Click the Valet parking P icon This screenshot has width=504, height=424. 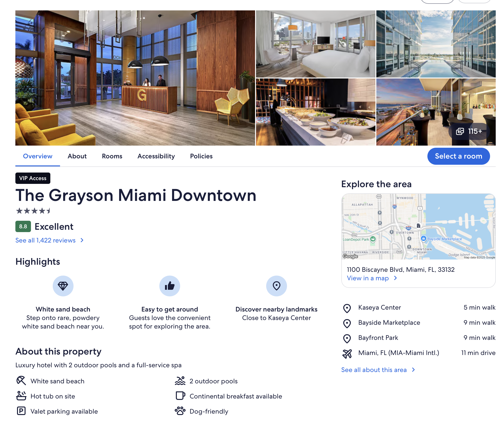(21, 411)
